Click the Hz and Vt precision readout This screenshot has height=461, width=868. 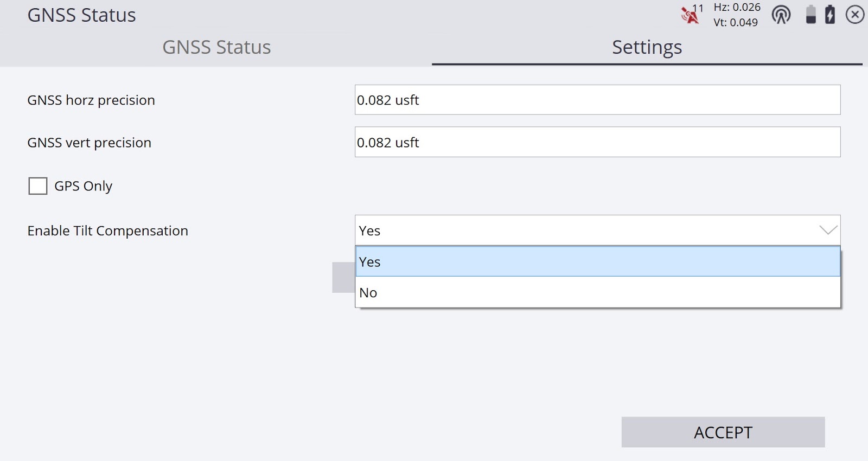(736, 15)
